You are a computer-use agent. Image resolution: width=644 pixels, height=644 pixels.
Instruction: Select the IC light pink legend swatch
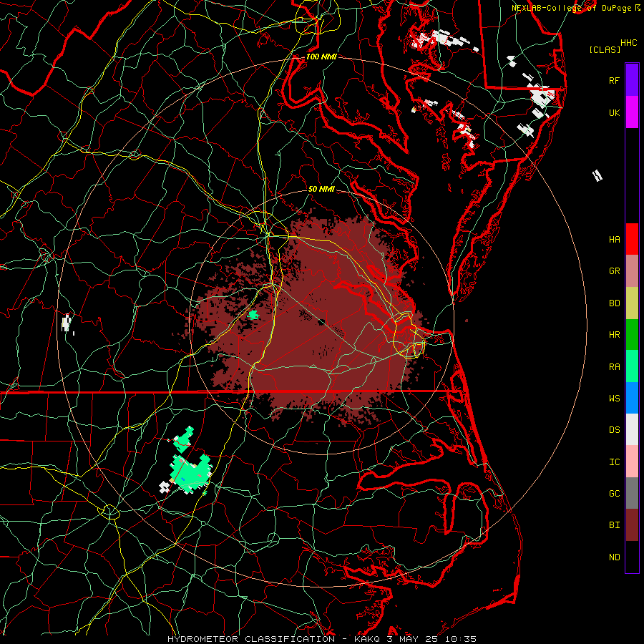(x=632, y=462)
